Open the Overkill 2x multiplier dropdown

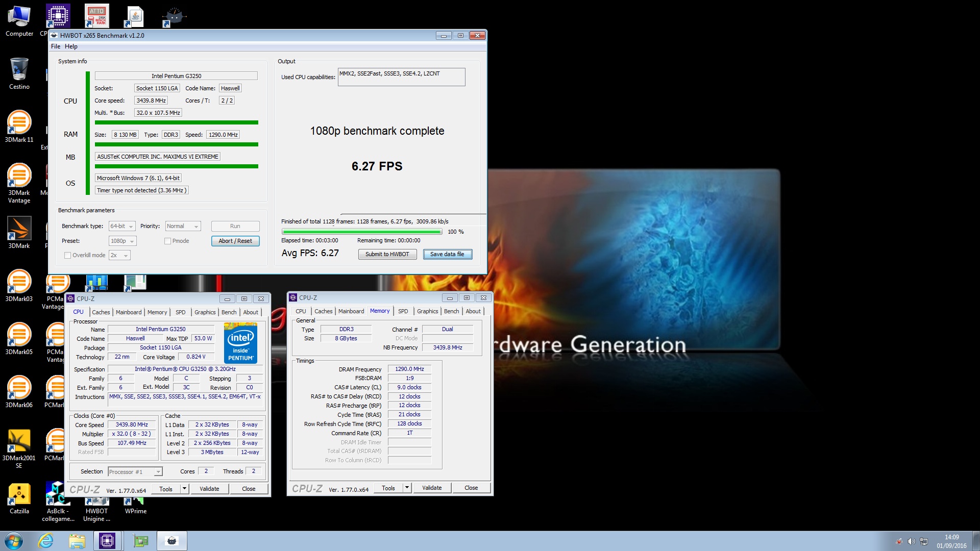click(x=119, y=255)
